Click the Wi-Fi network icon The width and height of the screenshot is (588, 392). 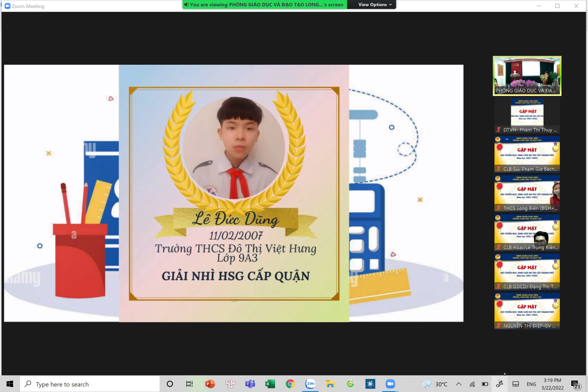pos(472,384)
